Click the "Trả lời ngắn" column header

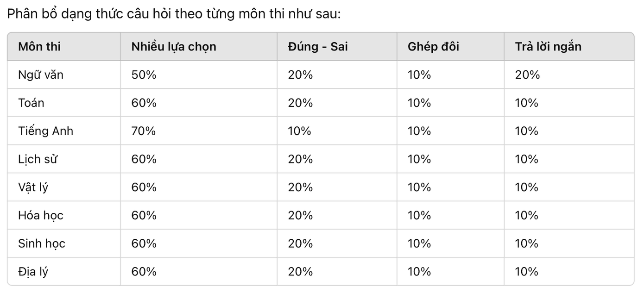coord(548,47)
